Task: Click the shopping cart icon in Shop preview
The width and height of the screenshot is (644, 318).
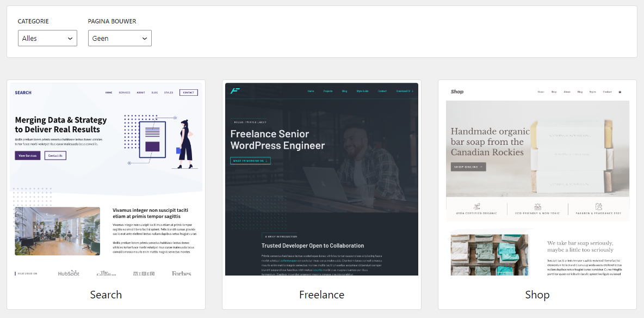Action: coord(620,92)
